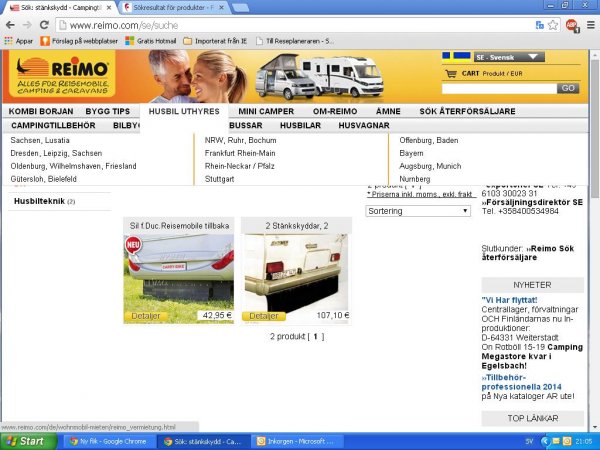Click the shopping cart icon
The width and height of the screenshot is (600, 450).
pos(448,73)
